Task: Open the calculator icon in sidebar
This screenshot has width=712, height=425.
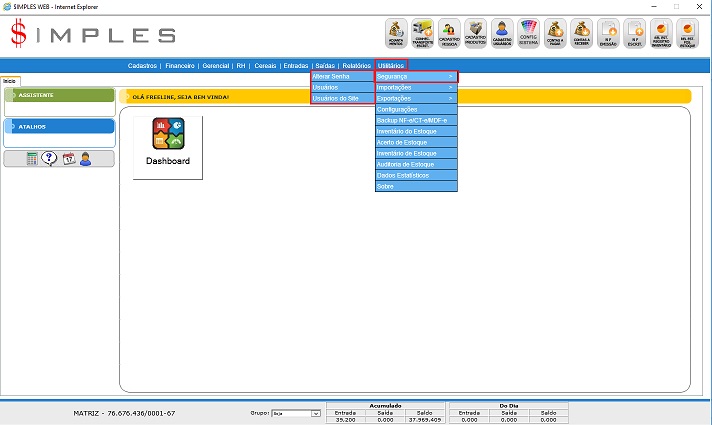Action: [x=32, y=158]
